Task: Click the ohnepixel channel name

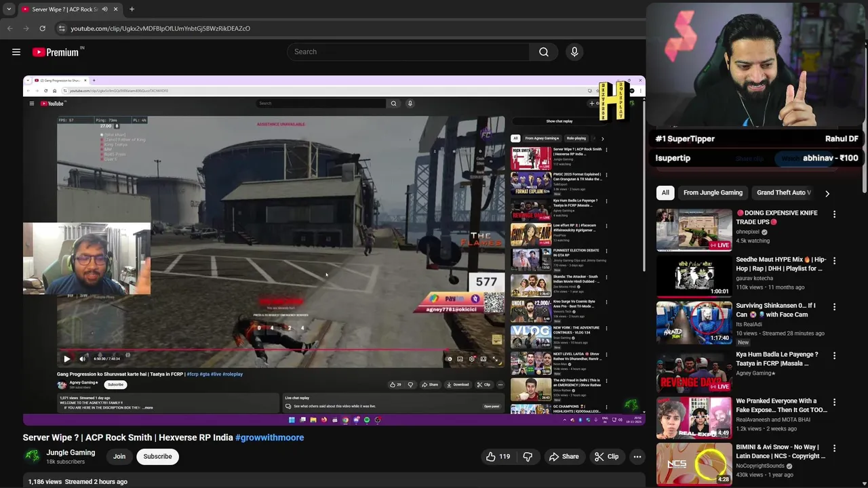Action: [x=747, y=232]
